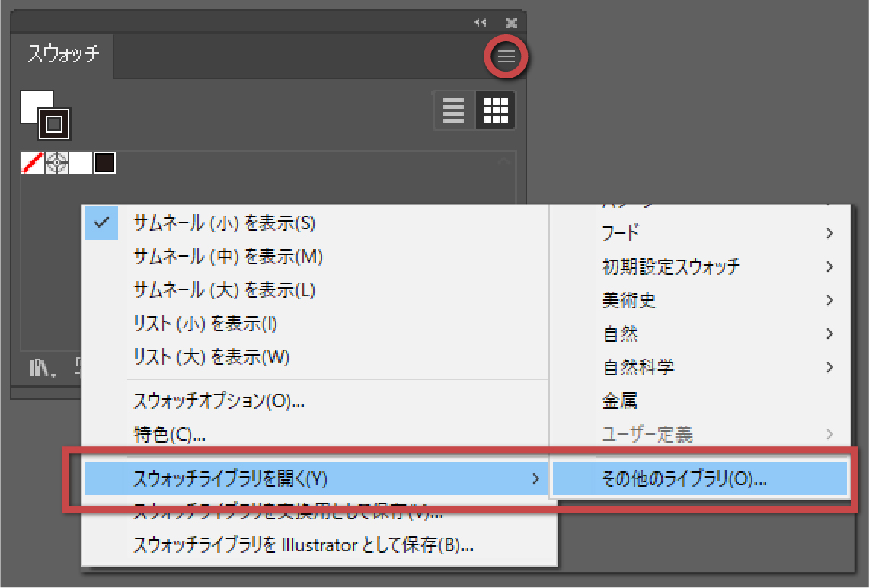Select the スウォッチ panel tab
869x588 pixels.
(63, 56)
